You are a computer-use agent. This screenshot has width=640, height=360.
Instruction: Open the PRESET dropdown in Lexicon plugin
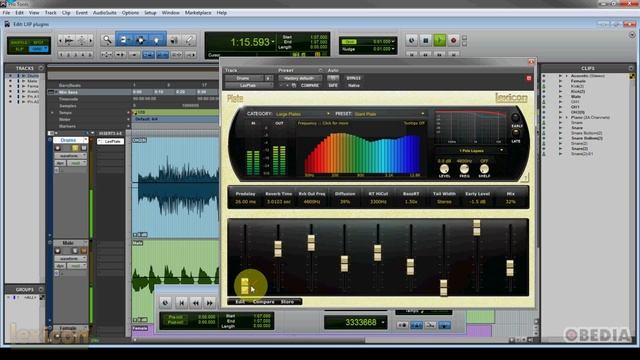(389, 114)
